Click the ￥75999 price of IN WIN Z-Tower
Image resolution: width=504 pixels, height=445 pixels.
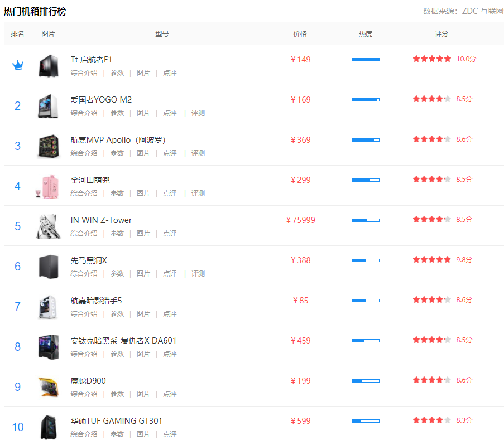click(300, 220)
